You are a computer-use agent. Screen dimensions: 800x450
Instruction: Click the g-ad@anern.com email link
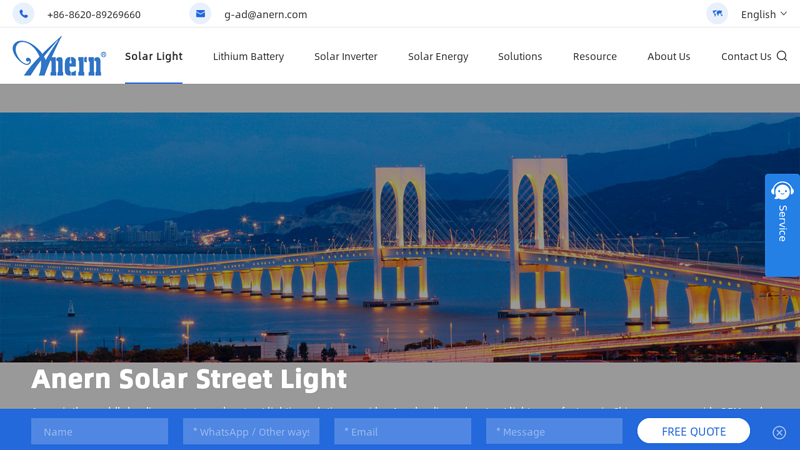(x=266, y=14)
